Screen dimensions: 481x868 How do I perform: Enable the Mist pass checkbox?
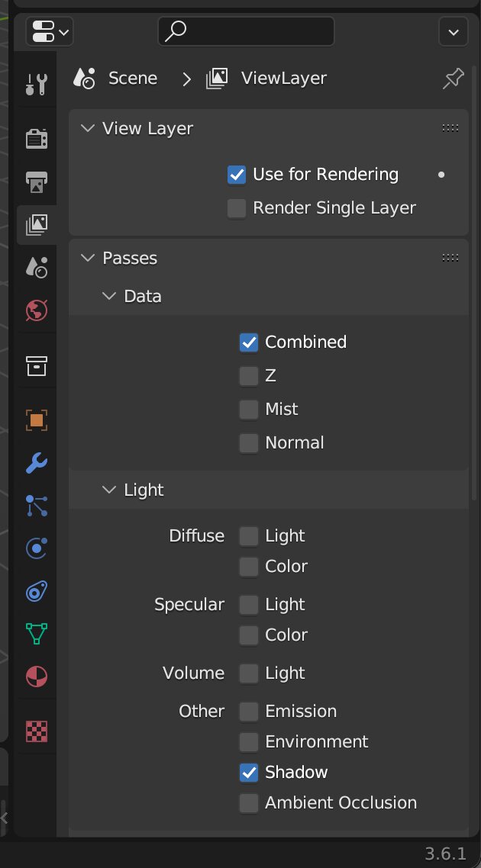click(249, 410)
